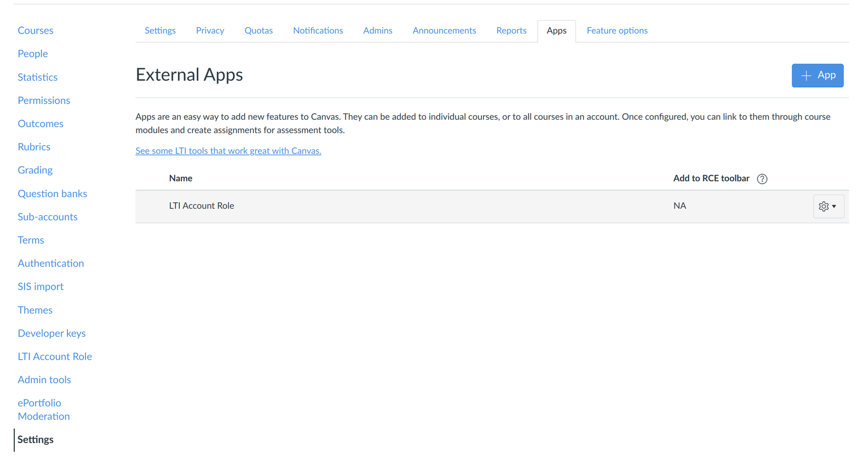Open Courses in the sidebar

tap(35, 30)
